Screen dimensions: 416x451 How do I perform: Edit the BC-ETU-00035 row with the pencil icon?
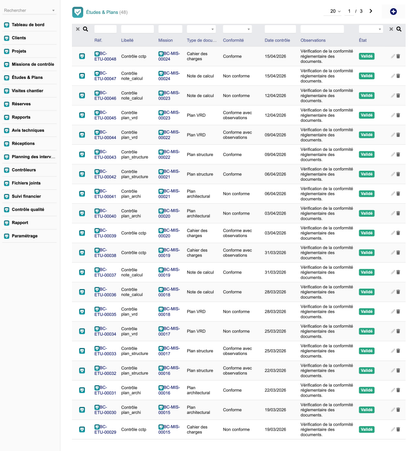click(393, 312)
